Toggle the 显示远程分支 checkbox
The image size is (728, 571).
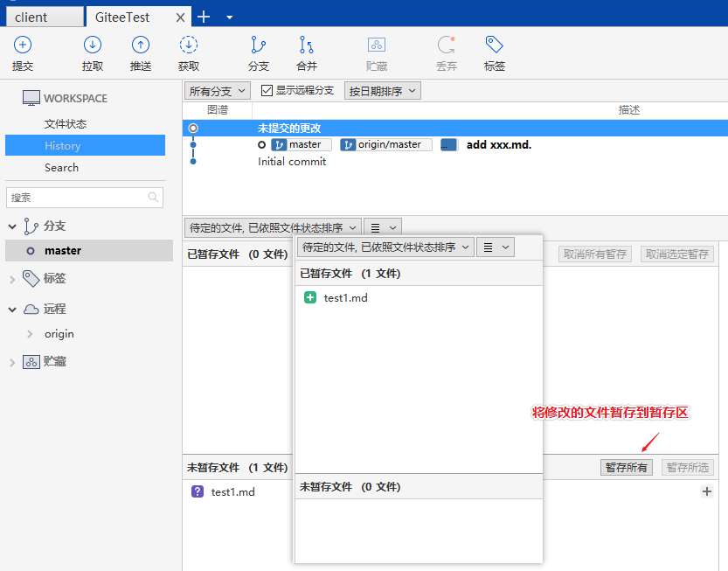point(267,90)
